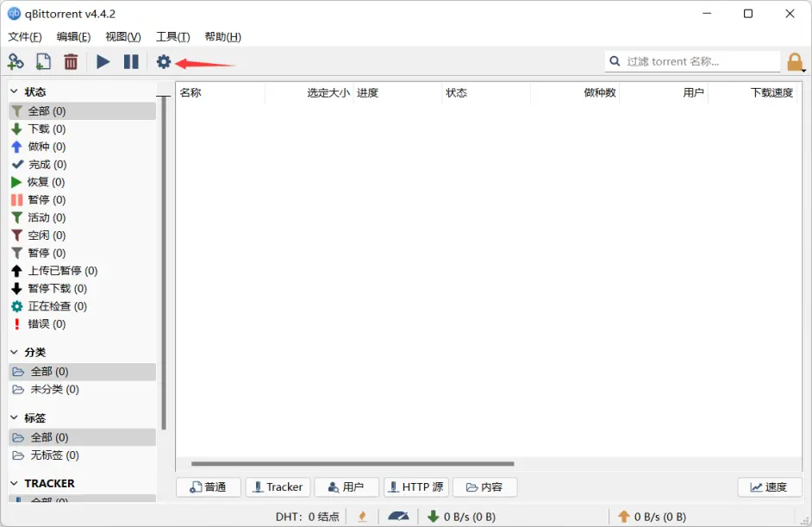Open the 视图(V) menu
The width and height of the screenshot is (812, 527).
(x=122, y=37)
